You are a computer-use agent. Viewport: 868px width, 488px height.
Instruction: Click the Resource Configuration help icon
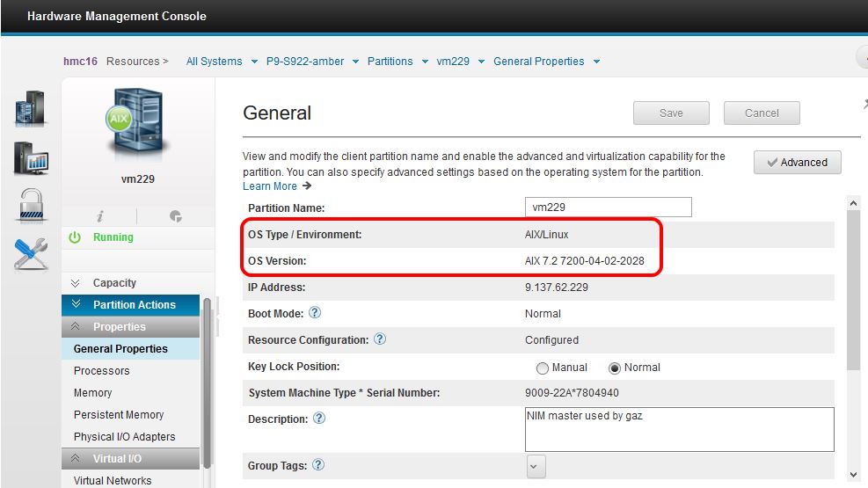point(380,339)
